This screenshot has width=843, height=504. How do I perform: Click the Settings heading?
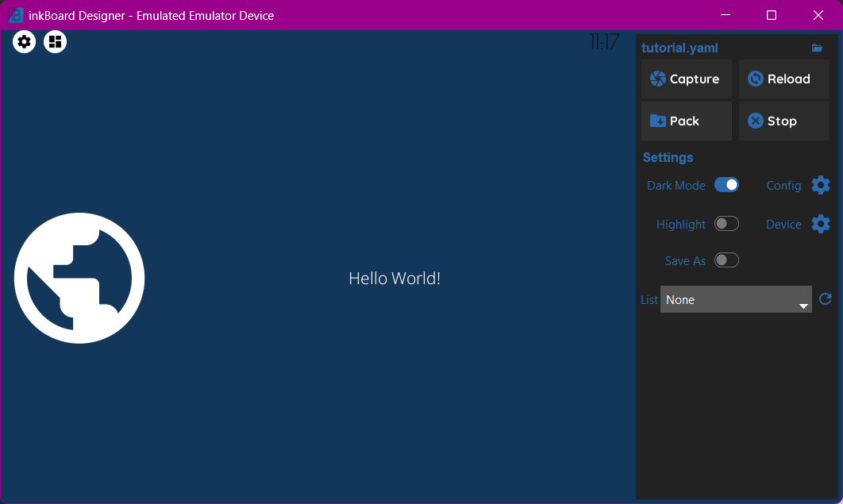pos(668,157)
